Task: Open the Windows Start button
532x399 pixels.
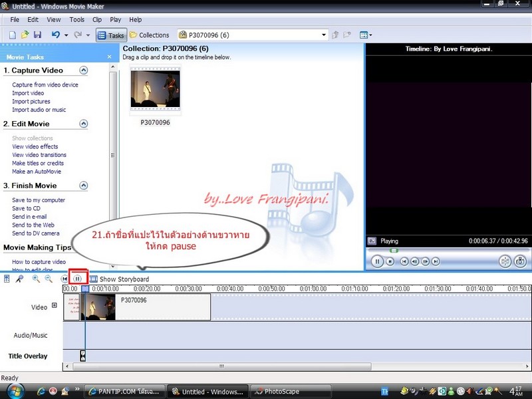Action: [x=16, y=391]
